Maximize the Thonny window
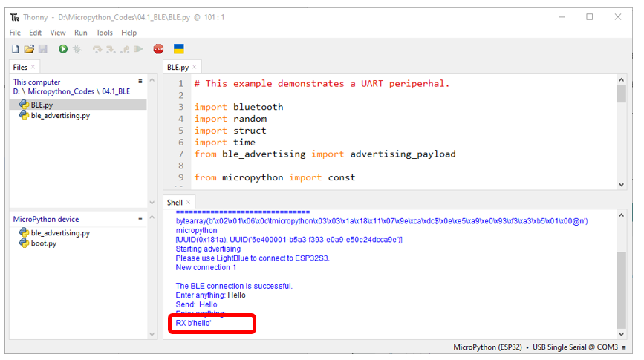The height and width of the screenshot is (360, 644). 589,17
